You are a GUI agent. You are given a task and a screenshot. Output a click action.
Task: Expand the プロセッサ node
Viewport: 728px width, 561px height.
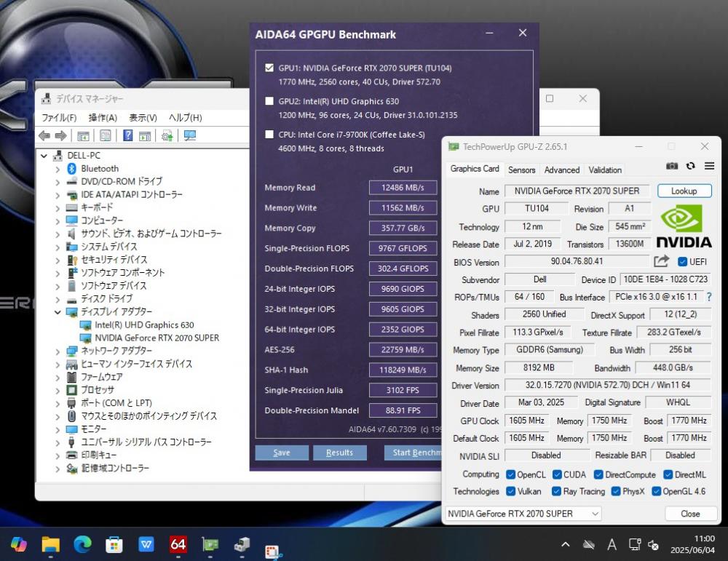pyautogui.click(x=58, y=390)
